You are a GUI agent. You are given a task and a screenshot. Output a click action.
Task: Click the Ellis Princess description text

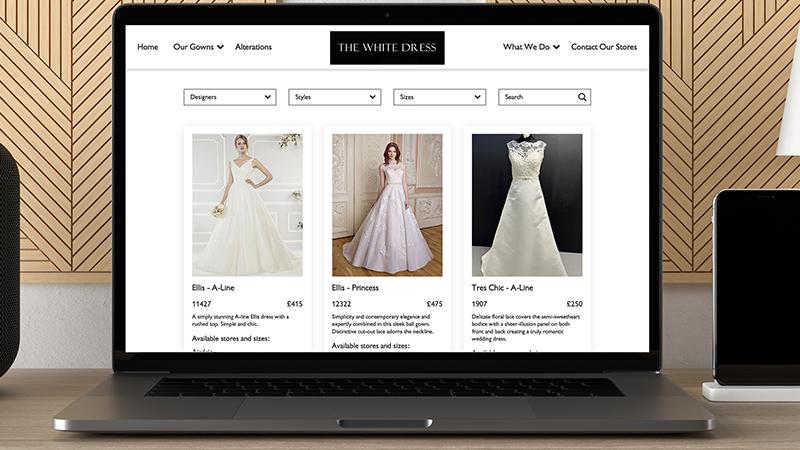click(383, 324)
